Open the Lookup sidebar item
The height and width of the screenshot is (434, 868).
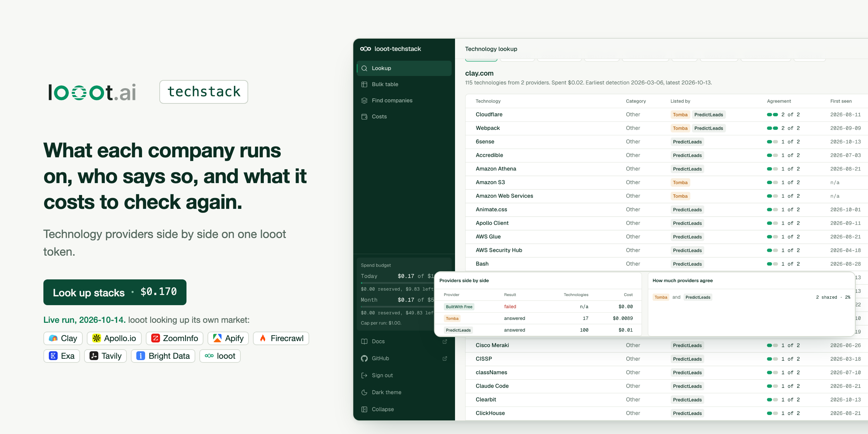[x=404, y=68]
